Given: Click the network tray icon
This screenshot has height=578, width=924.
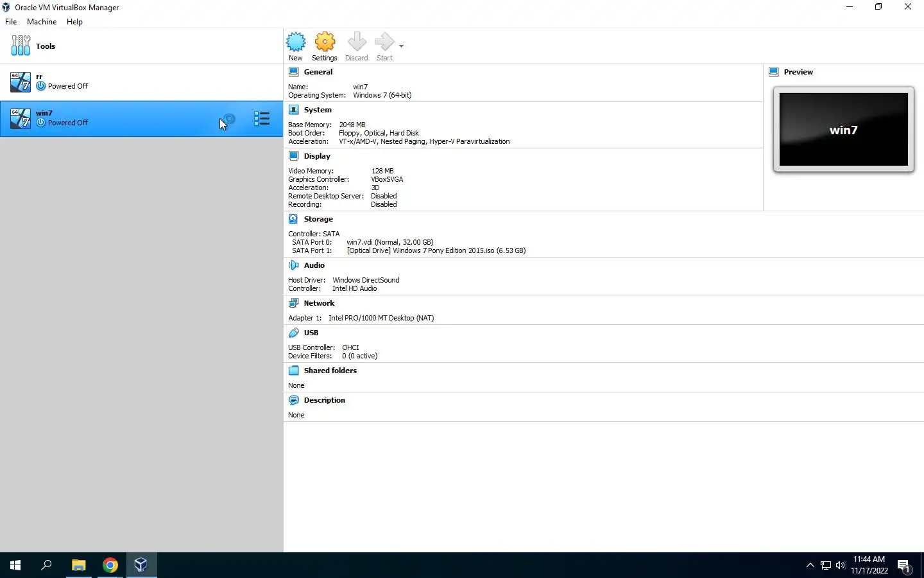Looking at the screenshot, I should 826,565.
